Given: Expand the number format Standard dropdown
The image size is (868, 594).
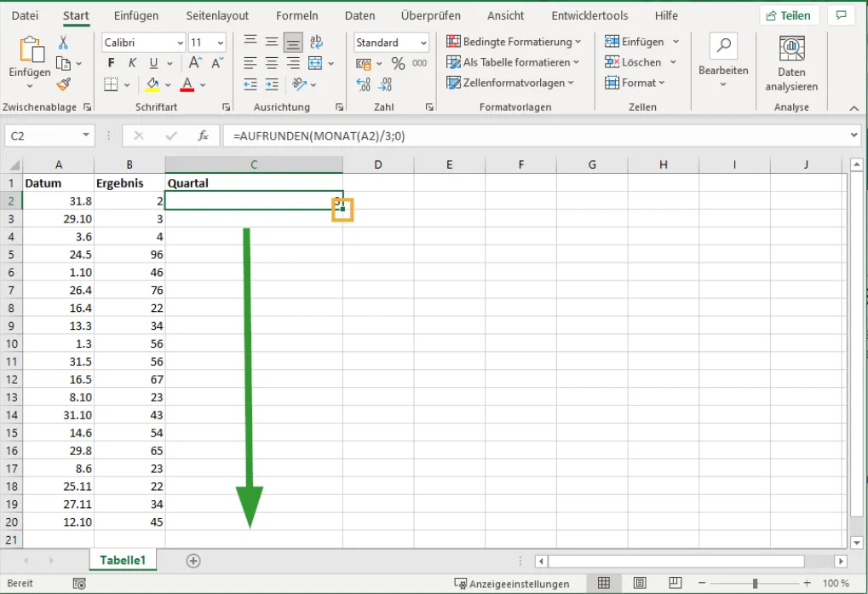Looking at the screenshot, I should point(422,43).
